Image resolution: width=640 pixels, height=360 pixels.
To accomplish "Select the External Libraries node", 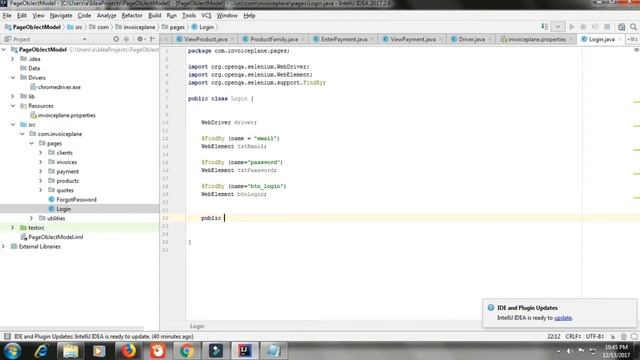I will point(36,247).
